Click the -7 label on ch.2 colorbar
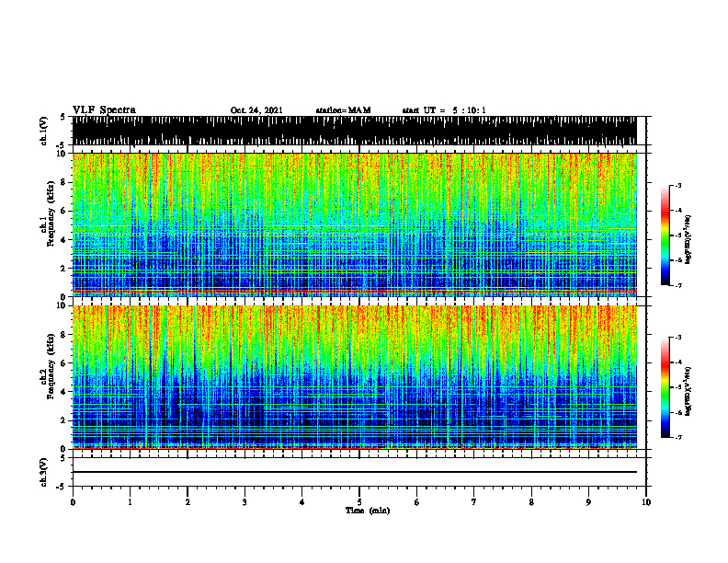The width and height of the screenshot is (728, 563). tap(678, 437)
